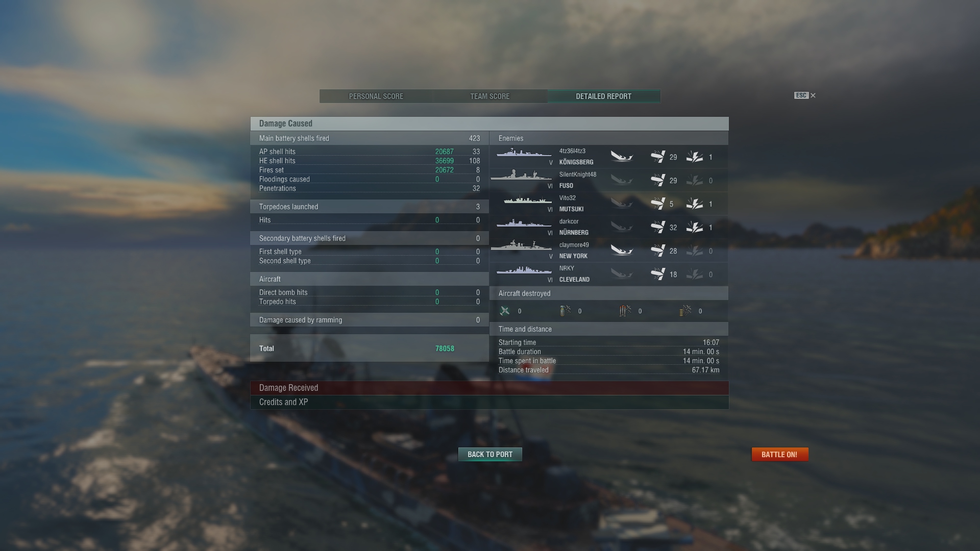The height and width of the screenshot is (551, 980).
Task: Close the report with ESC button
Action: click(x=805, y=95)
